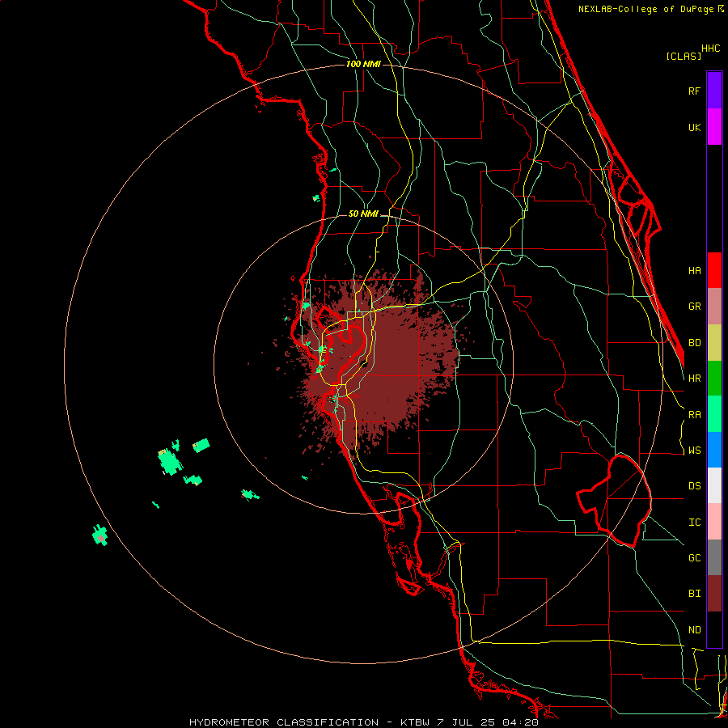This screenshot has width=728, height=728.
Task: Click the HA legend label
Action: coord(694,271)
